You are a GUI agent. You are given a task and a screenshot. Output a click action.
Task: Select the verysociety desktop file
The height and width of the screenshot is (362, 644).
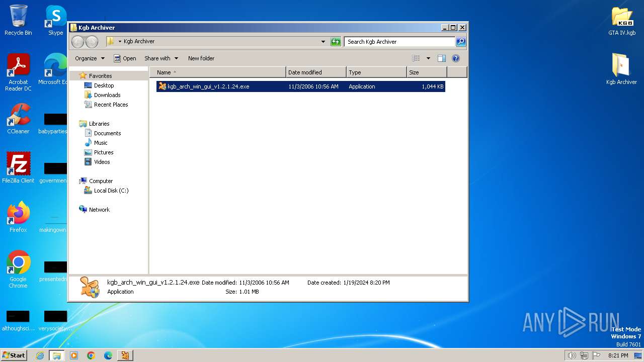click(55, 321)
